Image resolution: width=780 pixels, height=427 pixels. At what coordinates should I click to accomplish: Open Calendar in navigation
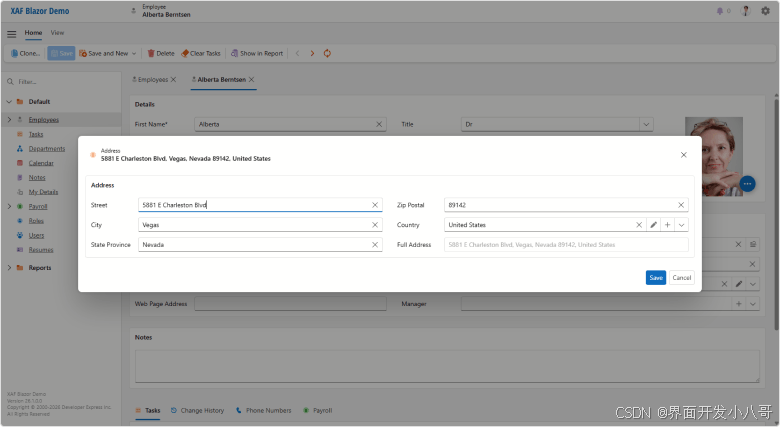coord(41,163)
